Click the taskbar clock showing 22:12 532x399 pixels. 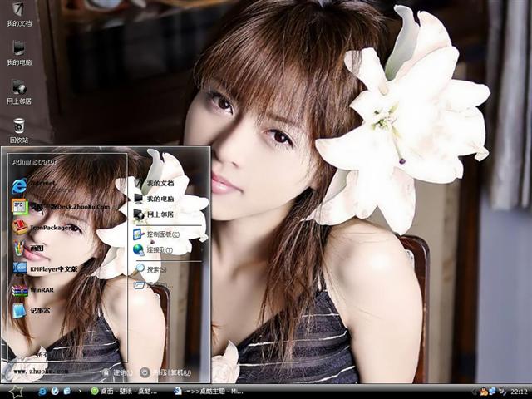tap(518, 392)
